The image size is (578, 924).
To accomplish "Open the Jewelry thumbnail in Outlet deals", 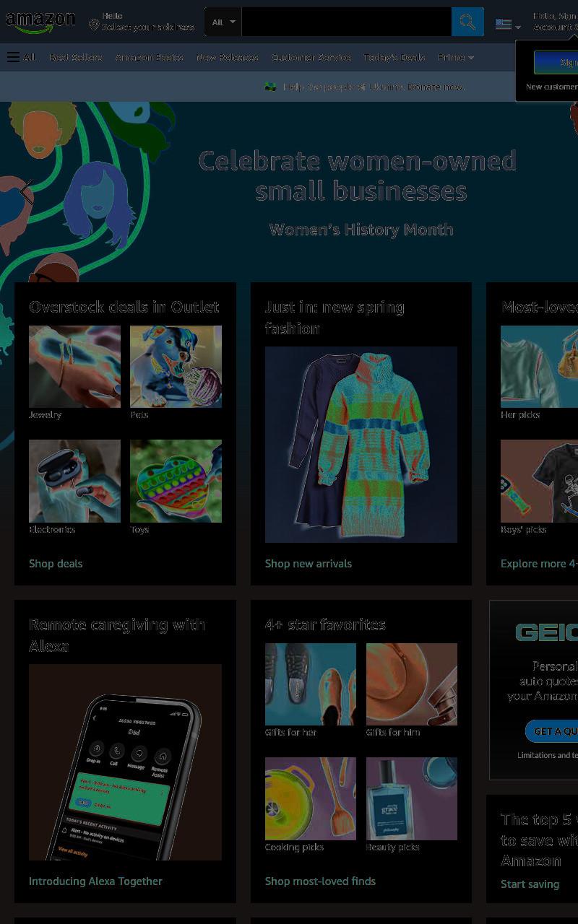I will 74,367.
